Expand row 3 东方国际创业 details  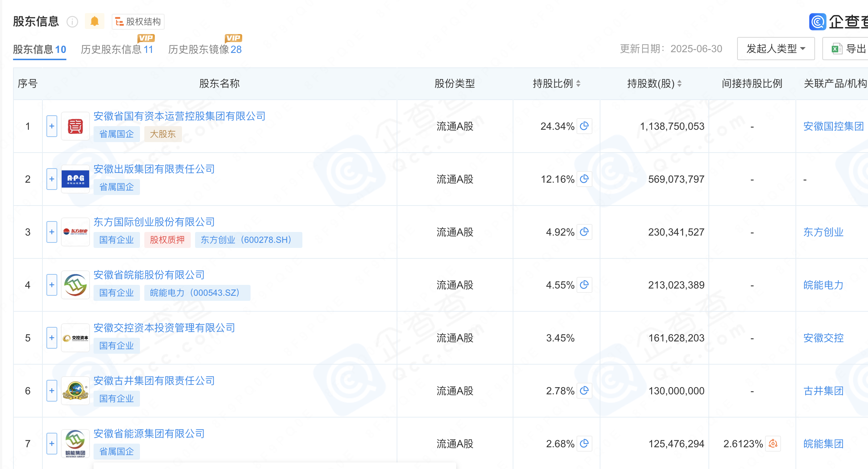pos(52,232)
